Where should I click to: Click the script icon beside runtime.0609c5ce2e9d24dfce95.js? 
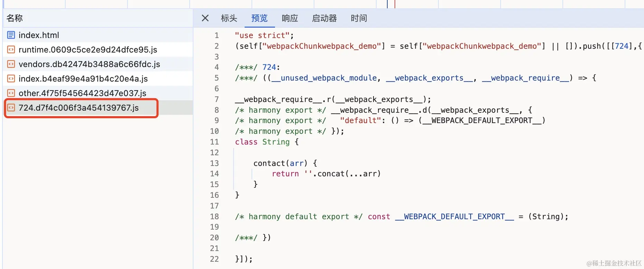pyautogui.click(x=11, y=49)
